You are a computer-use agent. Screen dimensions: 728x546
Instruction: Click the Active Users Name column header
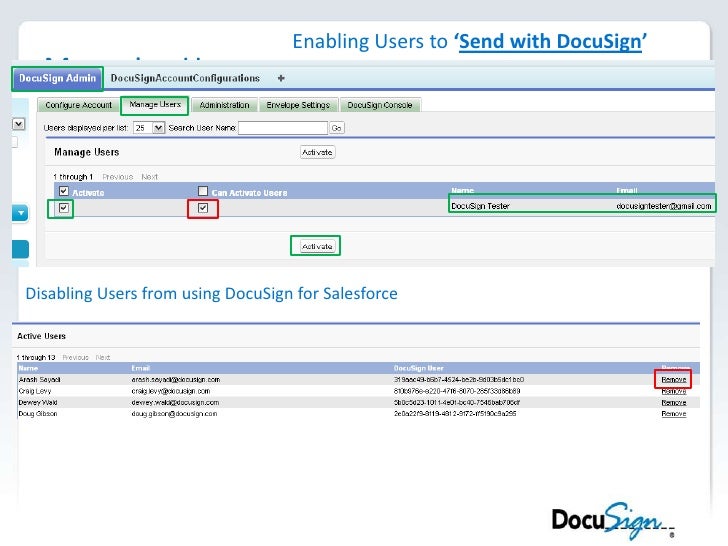tap(28, 368)
